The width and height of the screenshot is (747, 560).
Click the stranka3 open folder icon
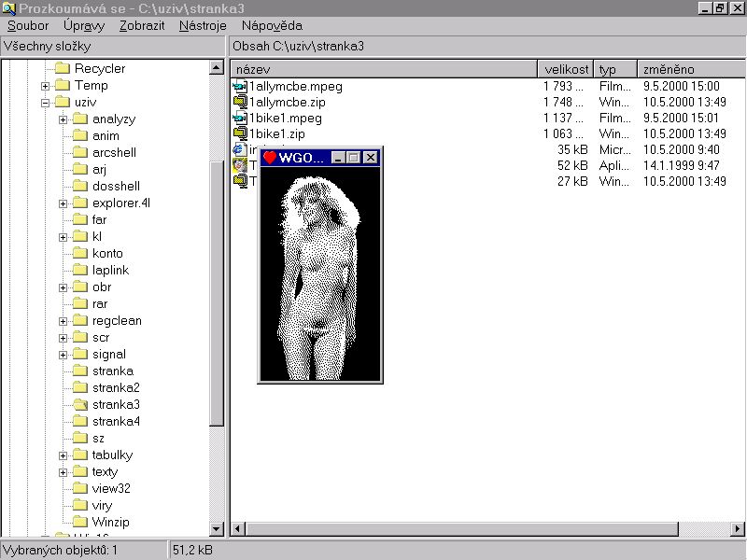80,405
